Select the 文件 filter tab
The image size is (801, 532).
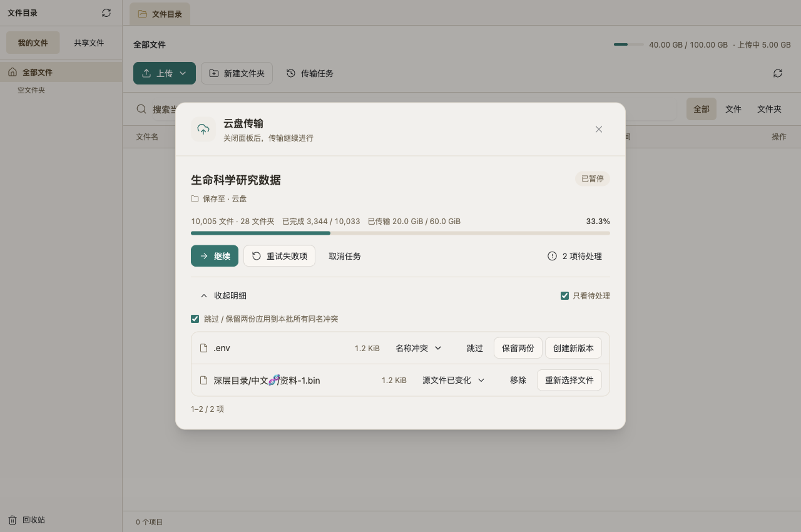coord(733,109)
